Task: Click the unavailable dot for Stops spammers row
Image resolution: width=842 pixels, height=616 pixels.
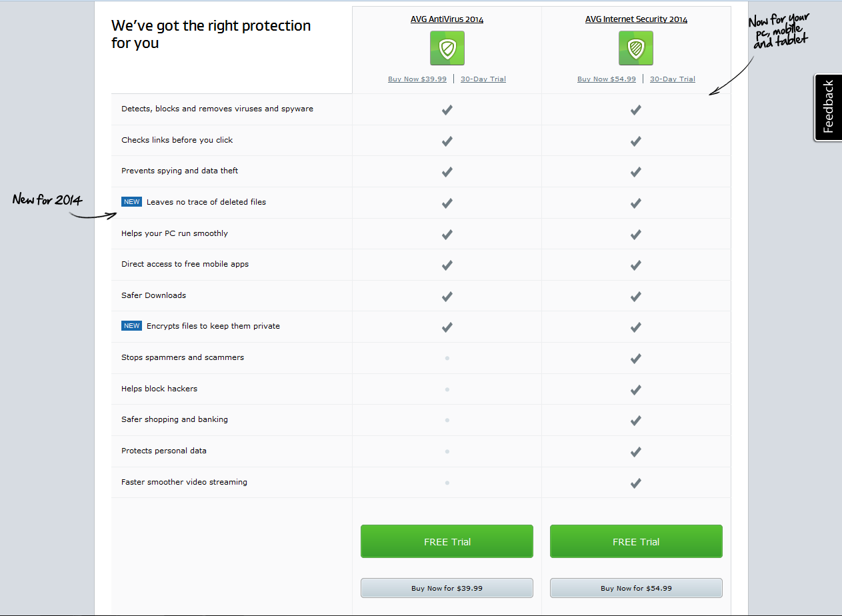Action: pyautogui.click(x=447, y=358)
